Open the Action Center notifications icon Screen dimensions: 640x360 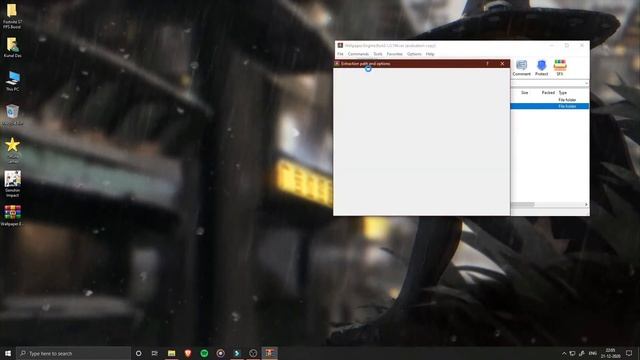point(629,353)
